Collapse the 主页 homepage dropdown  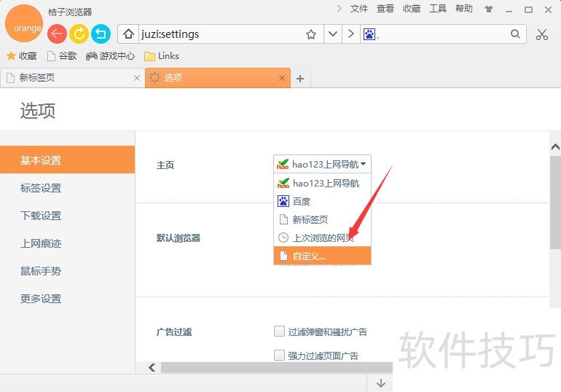[x=322, y=164]
